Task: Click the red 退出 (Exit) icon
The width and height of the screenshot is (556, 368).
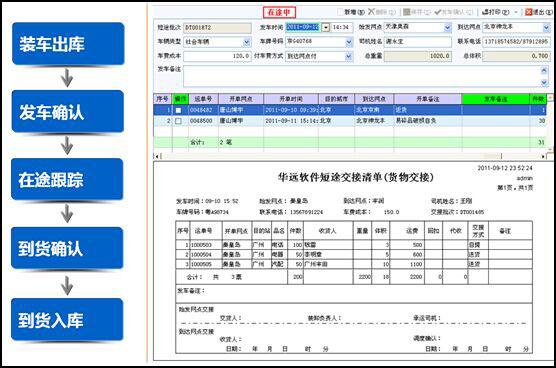Action: (x=528, y=12)
